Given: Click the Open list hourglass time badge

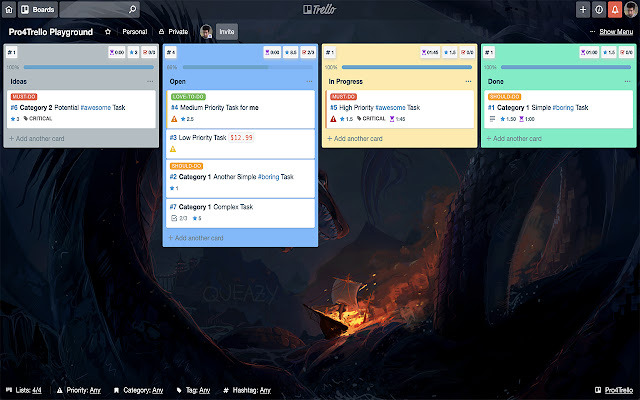Looking at the screenshot, I should click(272, 52).
